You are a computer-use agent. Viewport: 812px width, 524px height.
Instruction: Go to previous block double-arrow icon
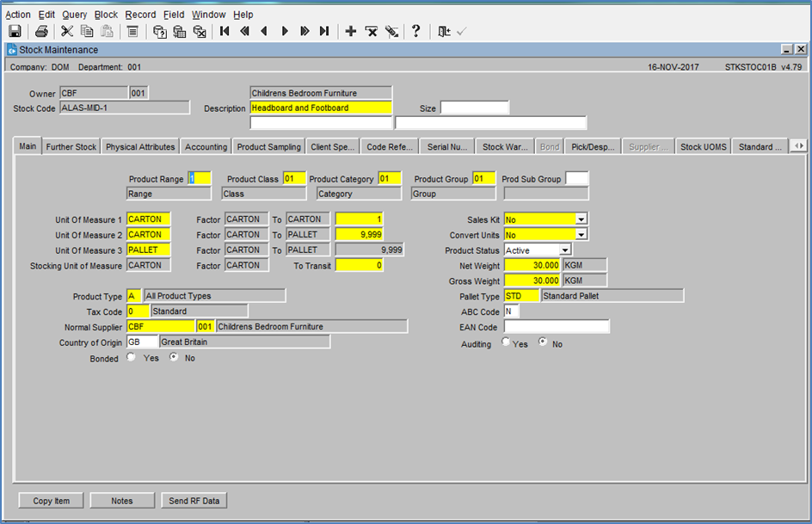tap(244, 32)
